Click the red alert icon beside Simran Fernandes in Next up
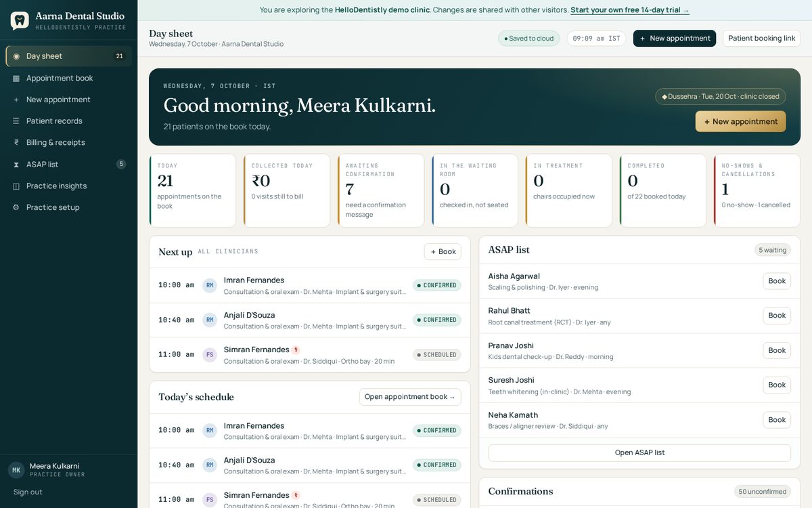The width and height of the screenshot is (812, 508). pos(296,350)
